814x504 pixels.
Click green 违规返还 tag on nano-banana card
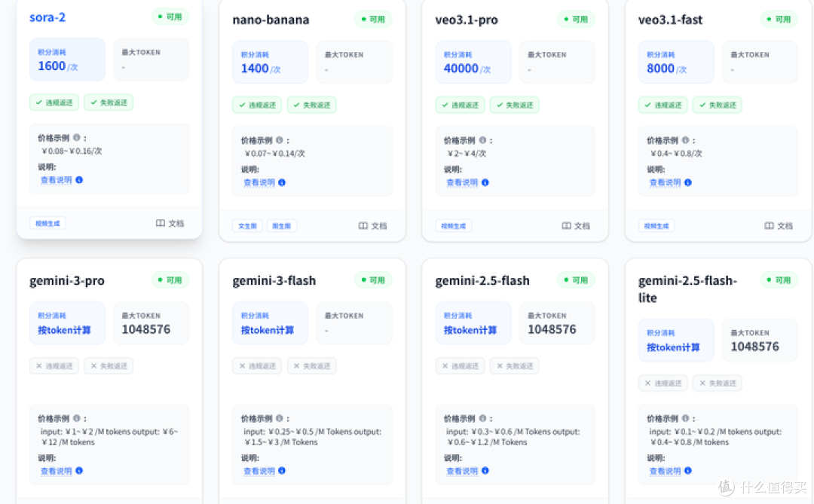click(257, 105)
